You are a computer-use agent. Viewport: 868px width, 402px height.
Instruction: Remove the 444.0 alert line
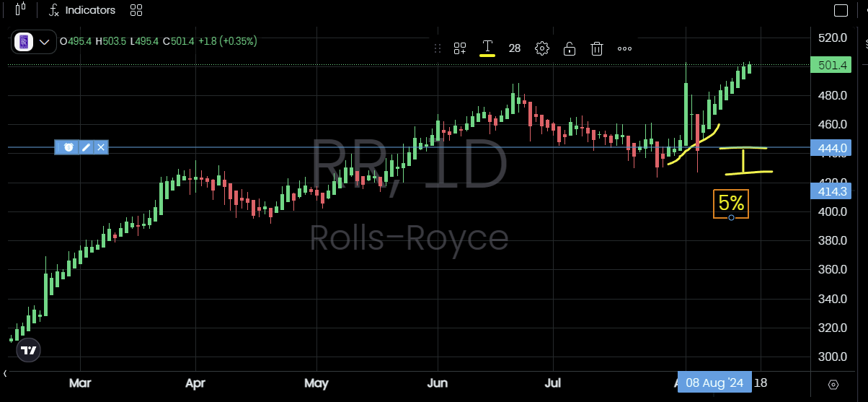[x=102, y=147]
